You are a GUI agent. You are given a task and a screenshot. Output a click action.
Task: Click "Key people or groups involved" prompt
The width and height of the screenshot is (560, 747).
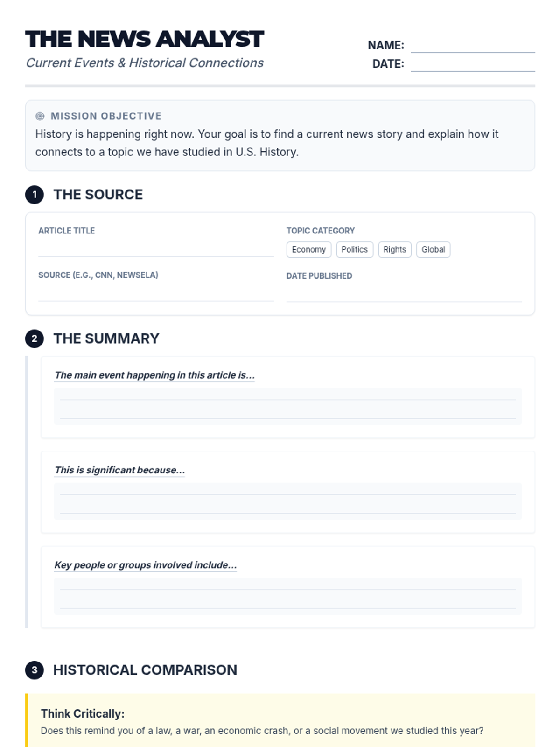point(146,565)
